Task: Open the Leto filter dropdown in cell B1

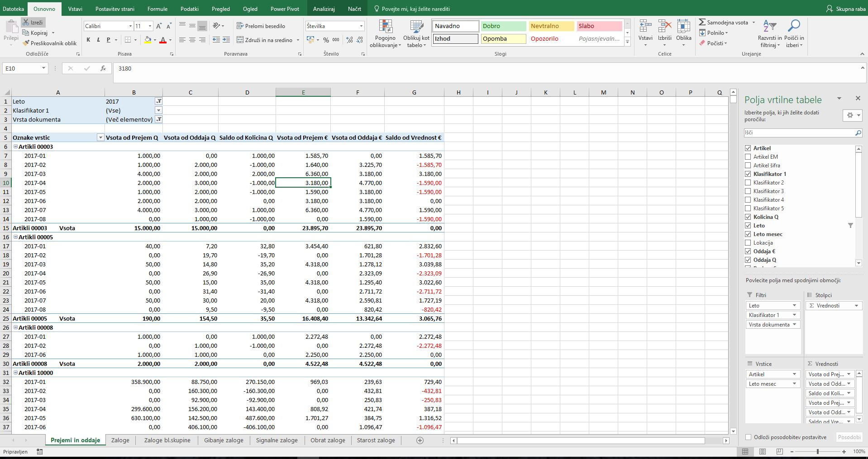Action: [158, 101]
